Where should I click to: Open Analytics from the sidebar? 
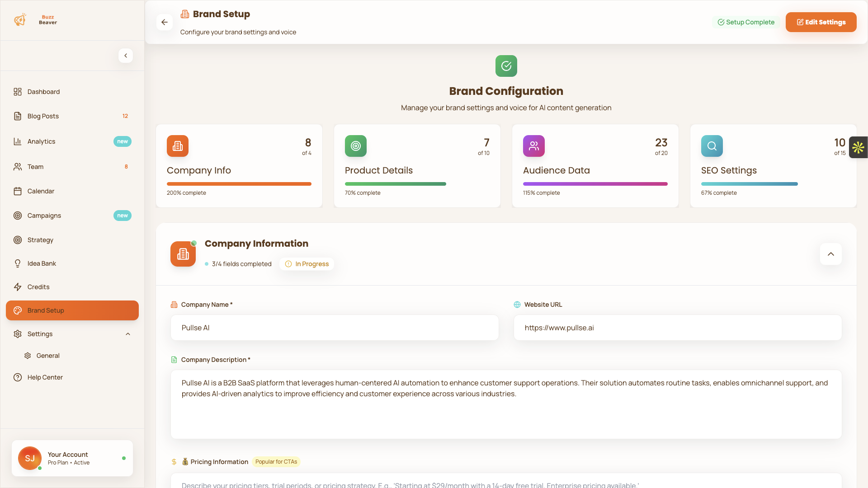coord(41,141)
